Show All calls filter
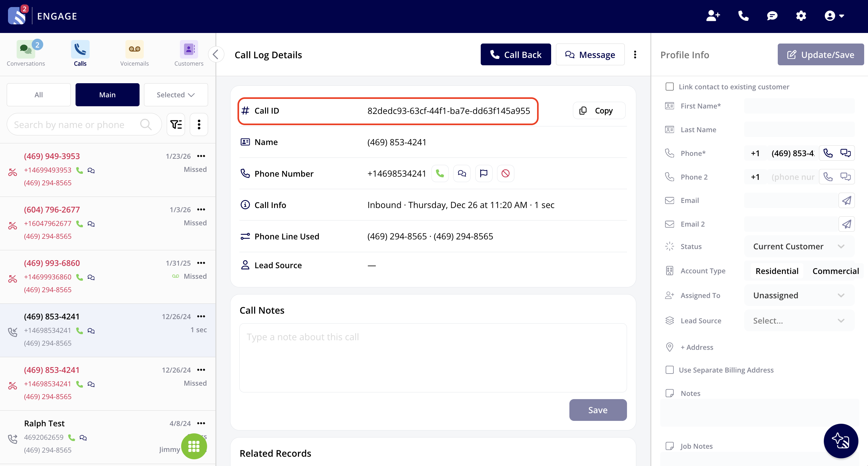 (x=39, y=95)
